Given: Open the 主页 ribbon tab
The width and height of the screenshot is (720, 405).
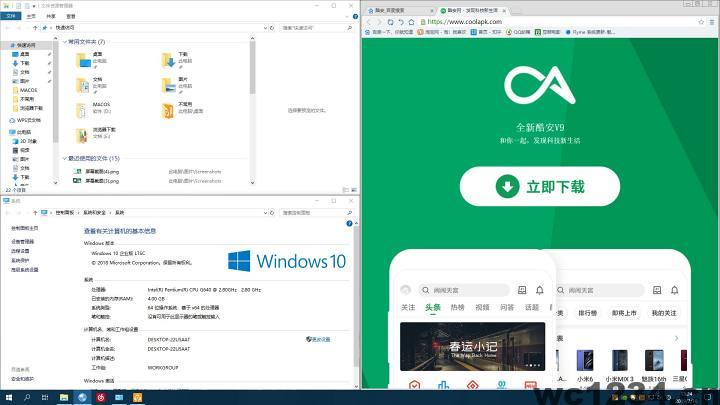Looking at the screenshot, I should [31, 16].
